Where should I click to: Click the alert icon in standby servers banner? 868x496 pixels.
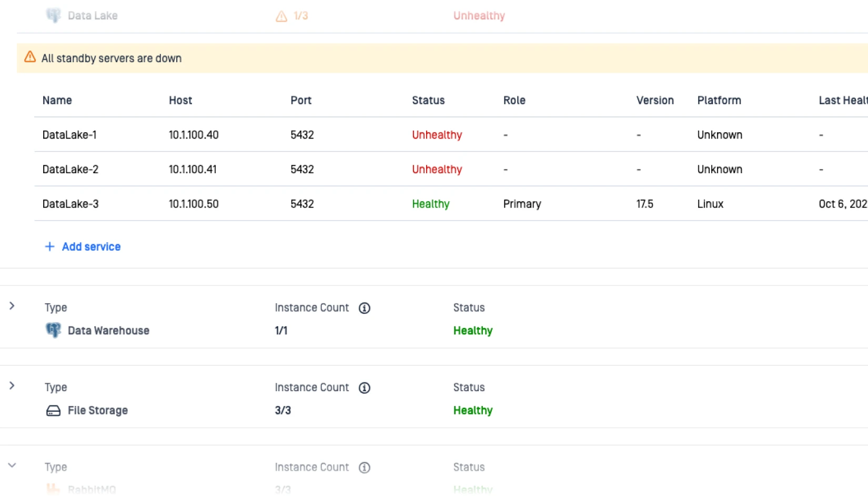tap(30, 57)
